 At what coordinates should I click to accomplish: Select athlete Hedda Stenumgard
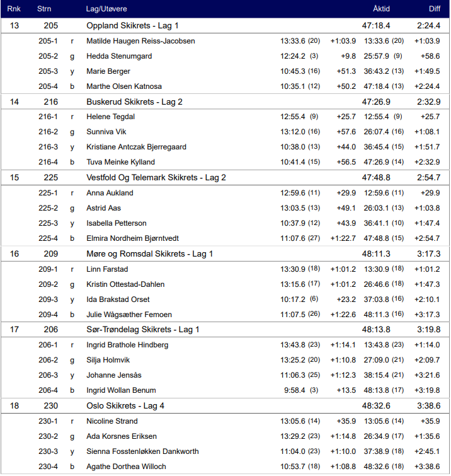coord(119,56)
